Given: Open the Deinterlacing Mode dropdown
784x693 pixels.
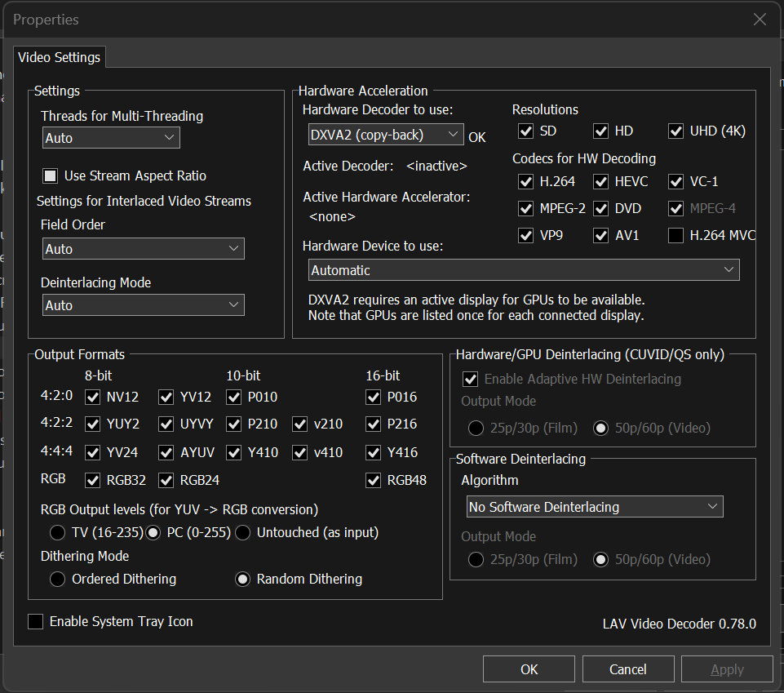Looking at the screenshot, I should point(143,305).
